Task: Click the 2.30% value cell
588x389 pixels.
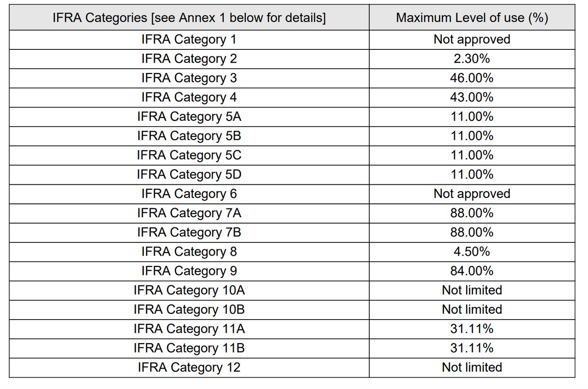Action: 472,59
